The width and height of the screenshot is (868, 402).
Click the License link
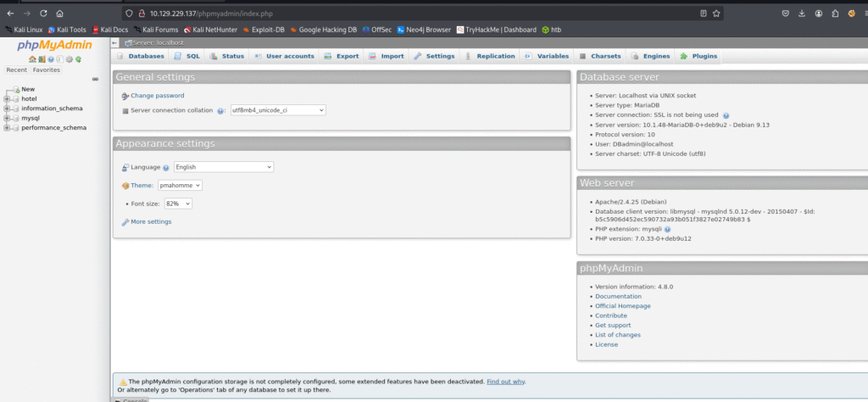click(x=606, y=345)
